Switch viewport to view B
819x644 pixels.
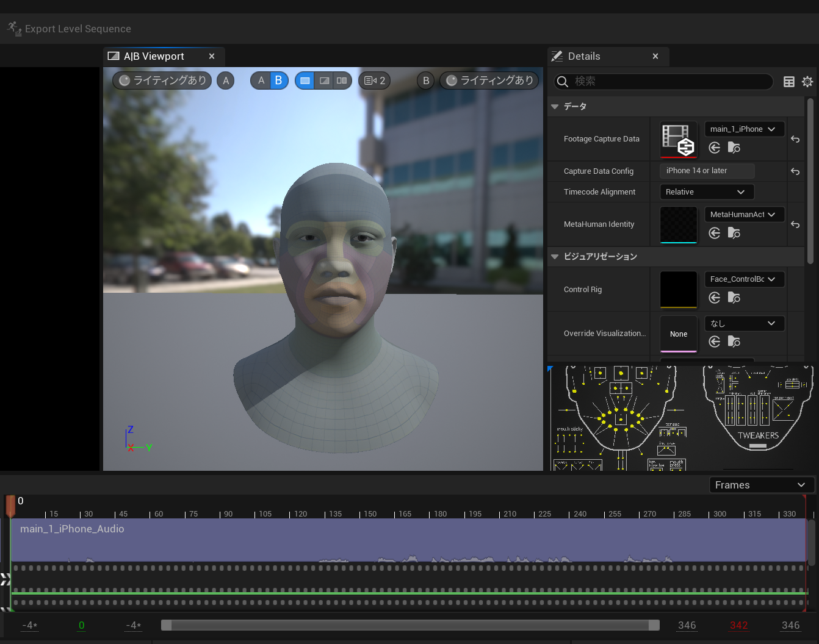coord(278,80)
